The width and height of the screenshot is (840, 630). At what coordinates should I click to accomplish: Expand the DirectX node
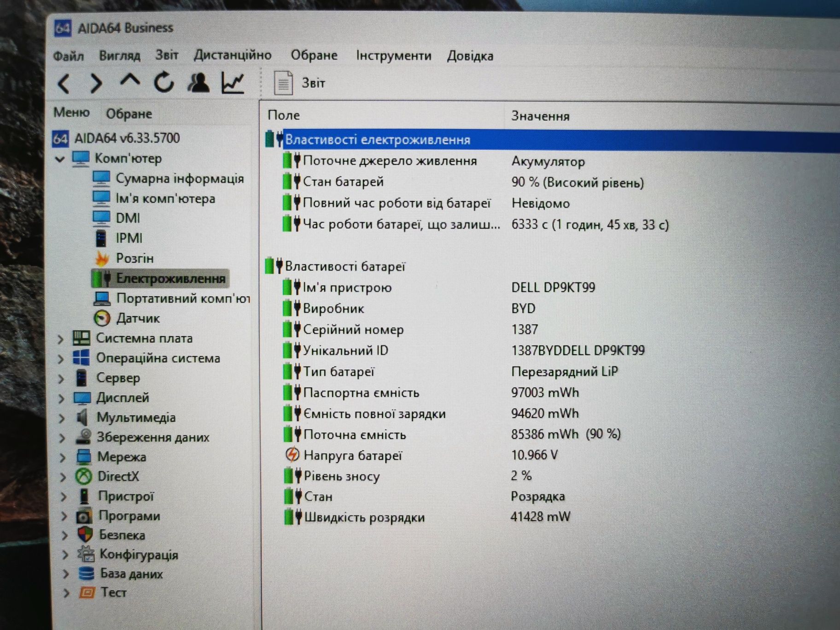click(63, 478)
